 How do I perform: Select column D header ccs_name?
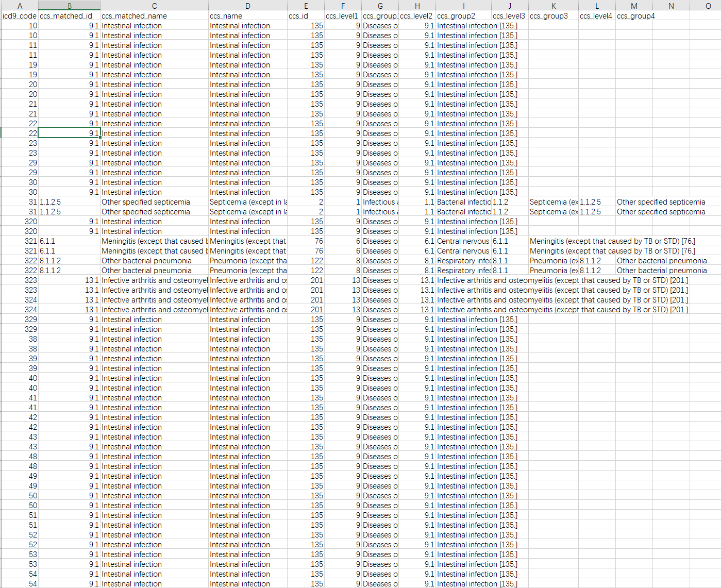click(248, 6)
